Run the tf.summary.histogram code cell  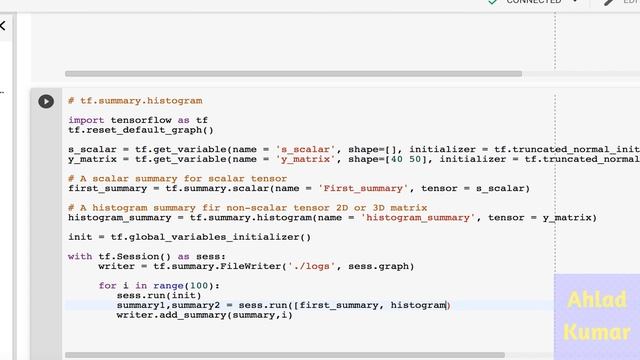tap(46, 101)
